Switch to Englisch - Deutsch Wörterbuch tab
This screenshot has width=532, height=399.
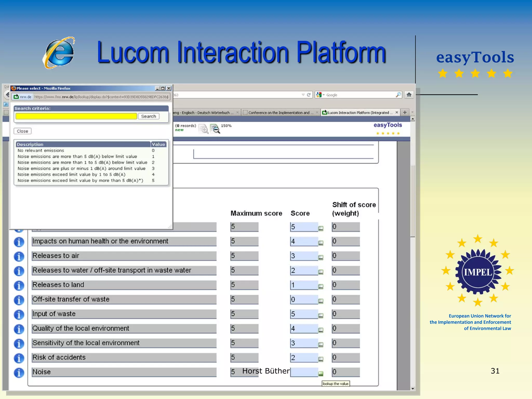click(x=206, y=112)
